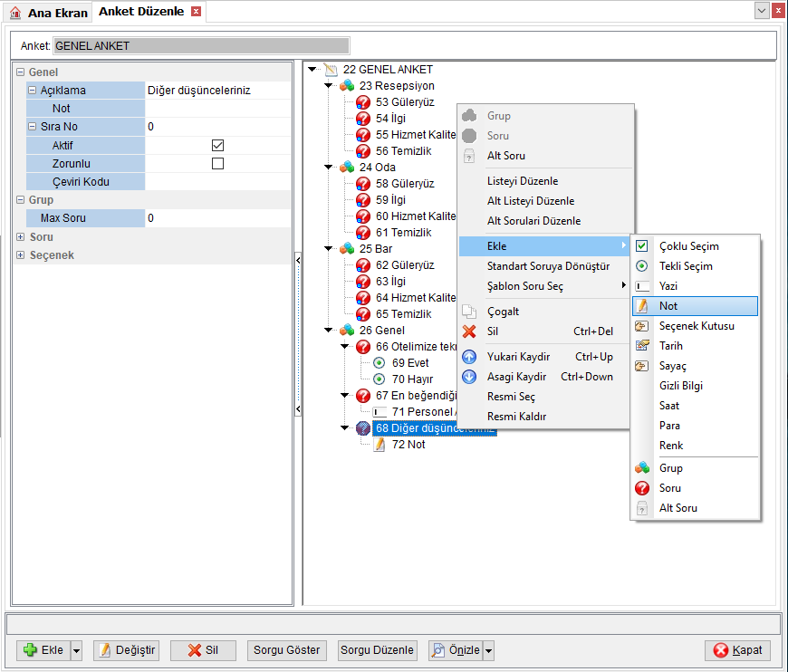Click the copy icon beside Çogalt

(469, 312)
